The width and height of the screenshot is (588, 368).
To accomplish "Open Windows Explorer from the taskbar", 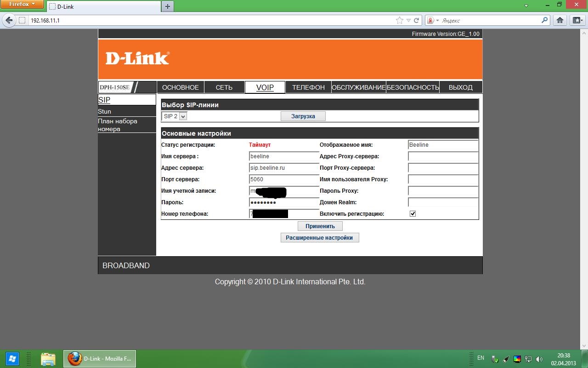I will pos(48,359).
